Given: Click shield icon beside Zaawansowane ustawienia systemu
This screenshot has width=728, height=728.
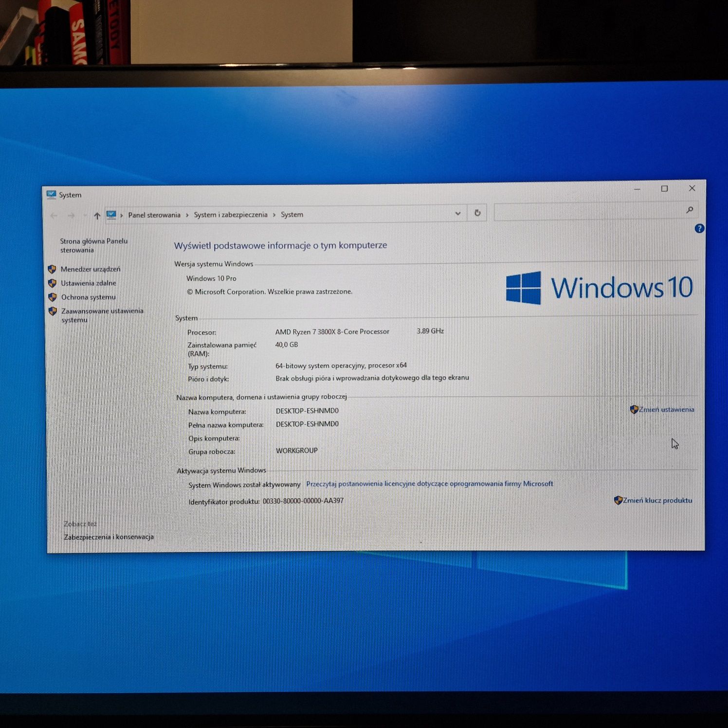Looking at the screenshot, I should click(53, 311).
